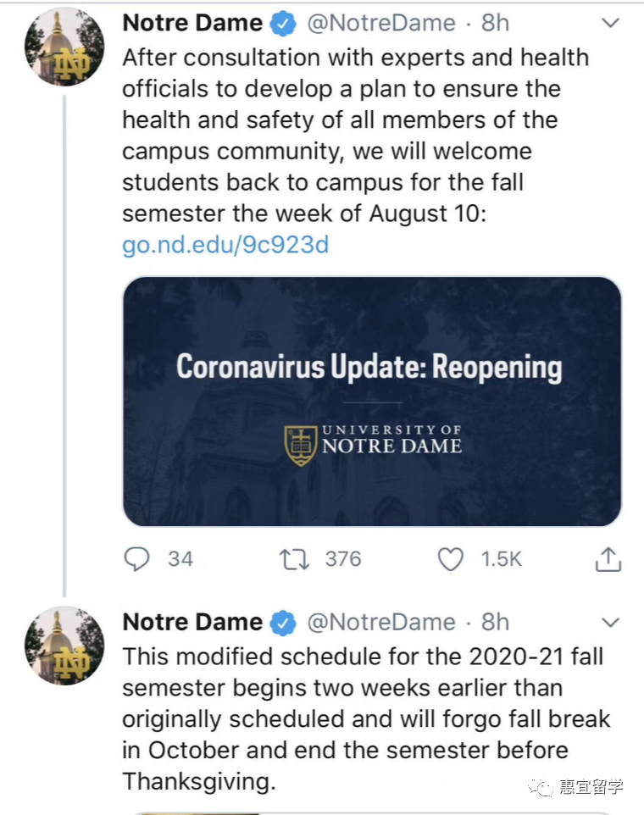The image size is (644, 815).
Task: Like the first tweet with heart icon
Action: pyautogui.click(x=450, y=558)
